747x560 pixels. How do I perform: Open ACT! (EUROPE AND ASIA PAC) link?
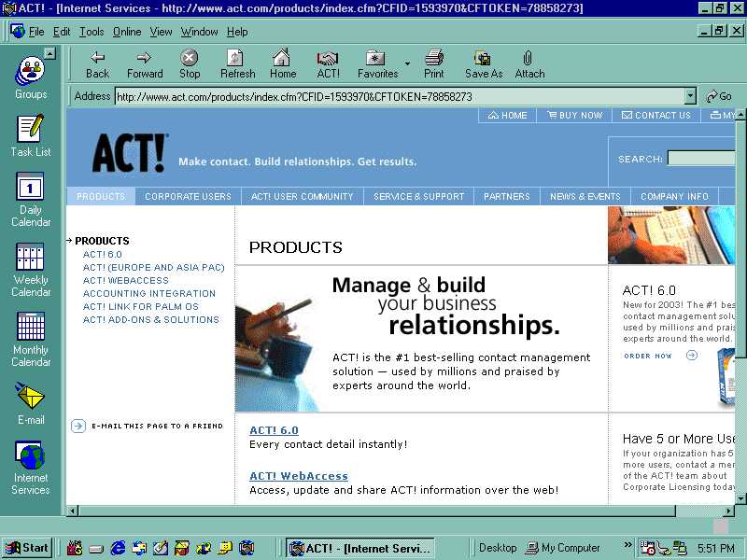point(153,268)
